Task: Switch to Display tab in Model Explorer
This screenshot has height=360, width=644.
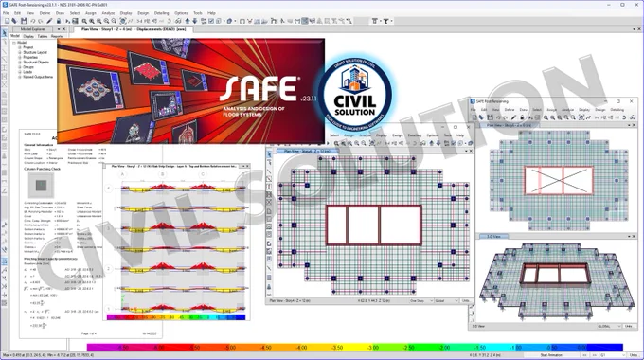Action: pos(28,36)
